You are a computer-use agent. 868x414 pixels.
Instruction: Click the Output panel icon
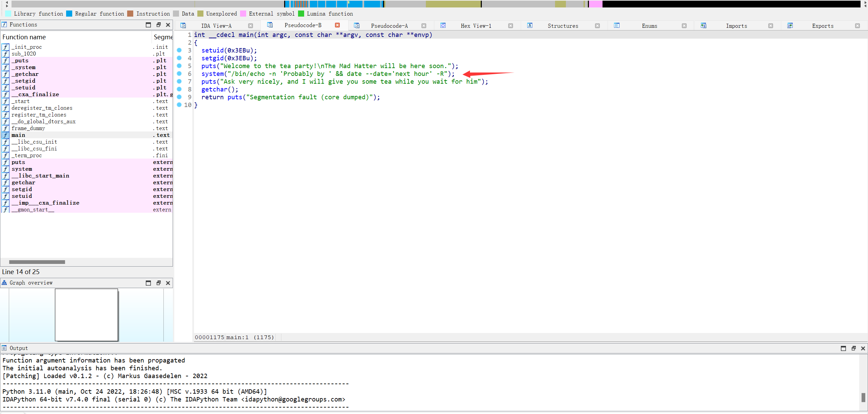pos(4,348)
